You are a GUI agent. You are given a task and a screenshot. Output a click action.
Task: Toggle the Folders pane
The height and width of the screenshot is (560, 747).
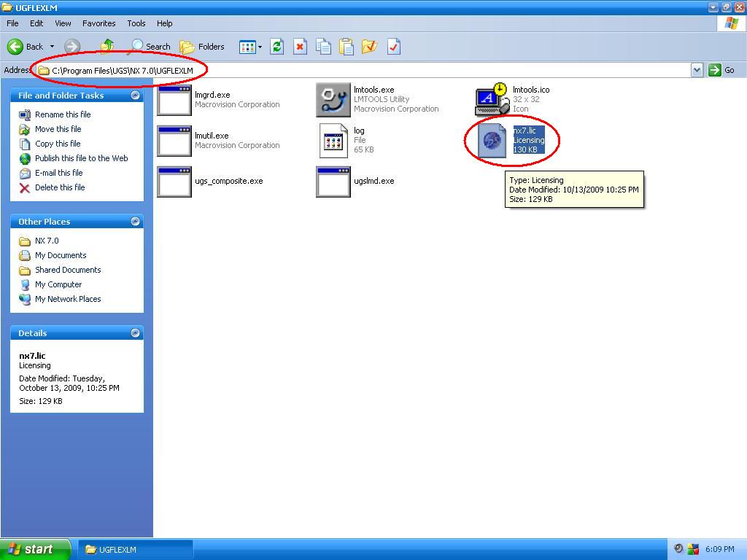[x=202, y=47]
